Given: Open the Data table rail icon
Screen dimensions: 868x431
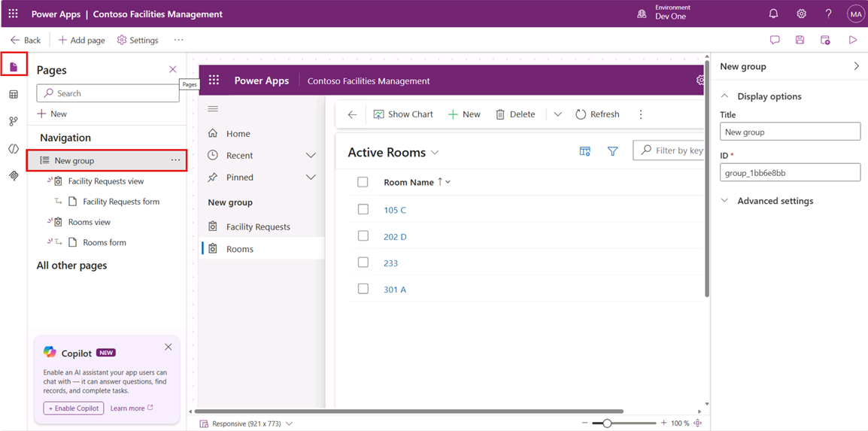Looking at the screenshot, I should tap(14, 94).
